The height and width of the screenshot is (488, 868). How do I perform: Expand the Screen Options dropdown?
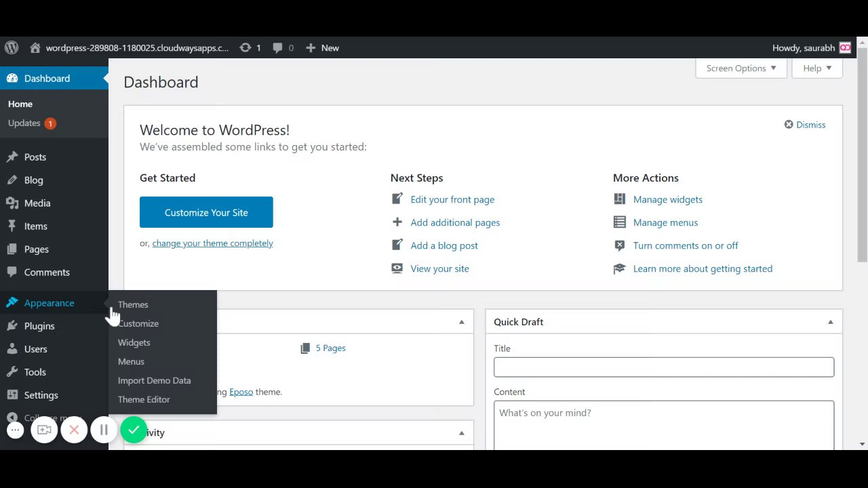(x=741, y=68)
